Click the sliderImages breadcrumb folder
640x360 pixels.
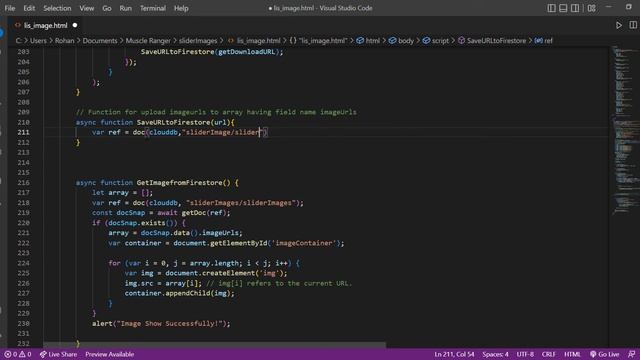(198, 40)
